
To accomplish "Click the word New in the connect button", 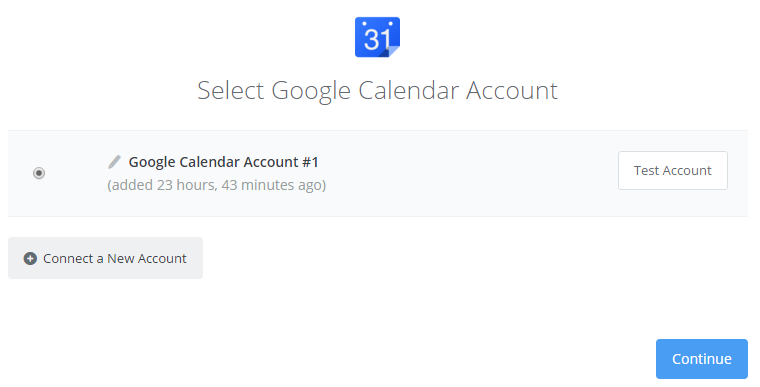I will point(120,258).
